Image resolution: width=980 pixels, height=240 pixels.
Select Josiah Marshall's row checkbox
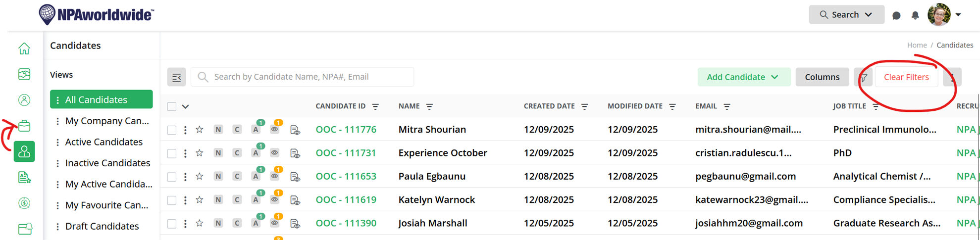pyautogui.click(x=172, y=224)
